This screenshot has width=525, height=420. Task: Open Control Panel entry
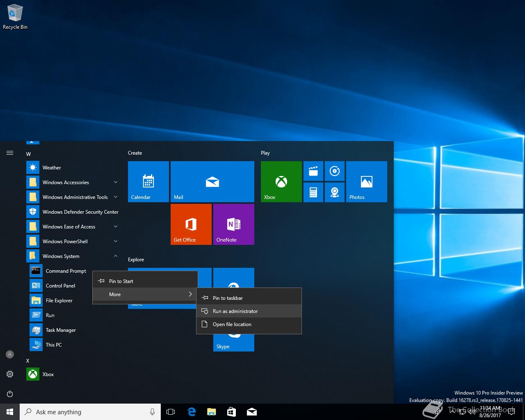point(61,286)
